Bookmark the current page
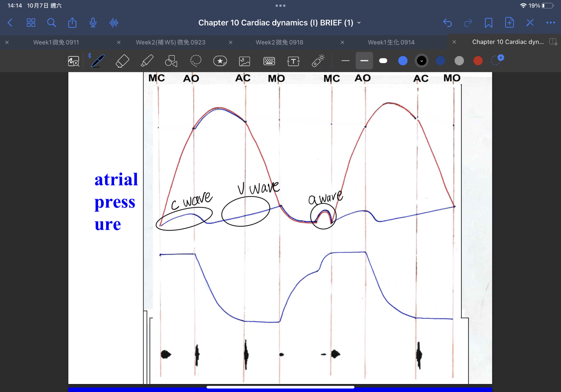This screenshot has width=561, height=392. click(489, 23)
